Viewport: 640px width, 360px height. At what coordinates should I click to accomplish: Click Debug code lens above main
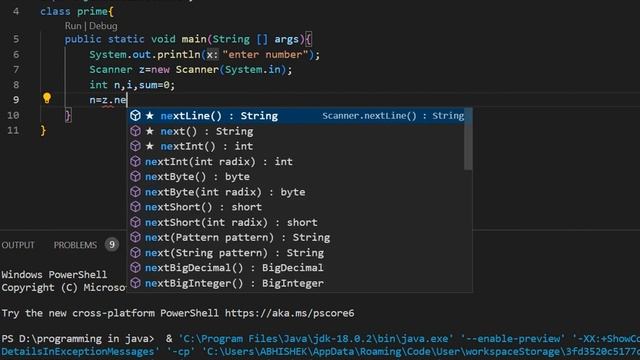(103, 26)
